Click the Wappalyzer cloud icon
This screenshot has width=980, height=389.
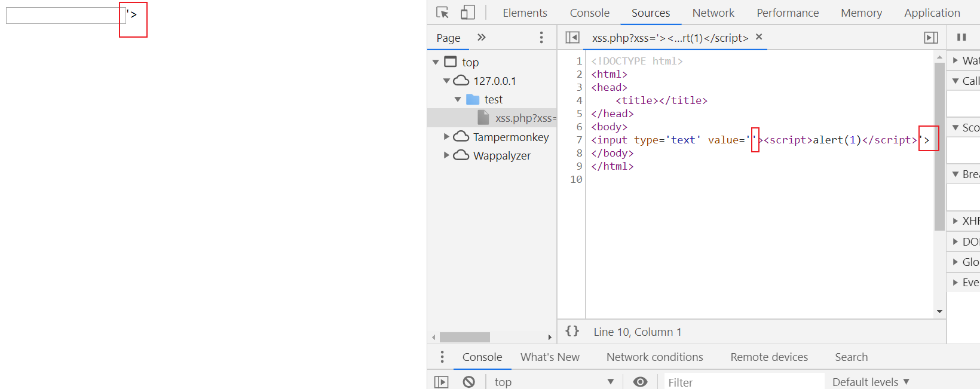[461, 155]
